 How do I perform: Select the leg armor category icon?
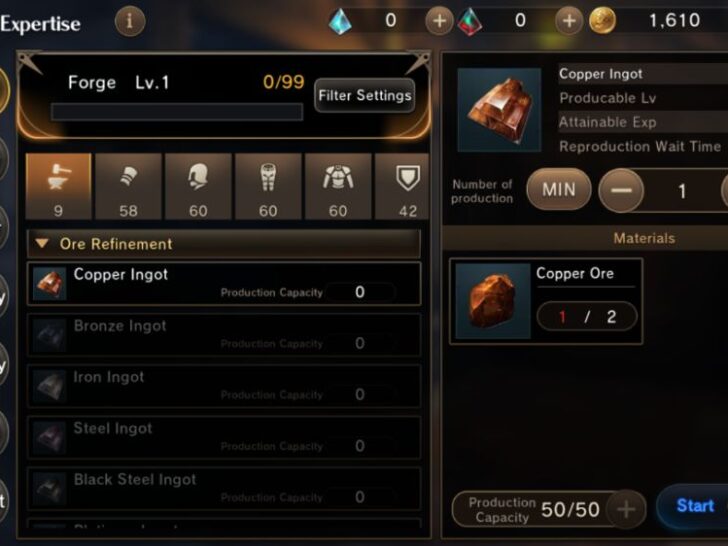pos(268,186)
